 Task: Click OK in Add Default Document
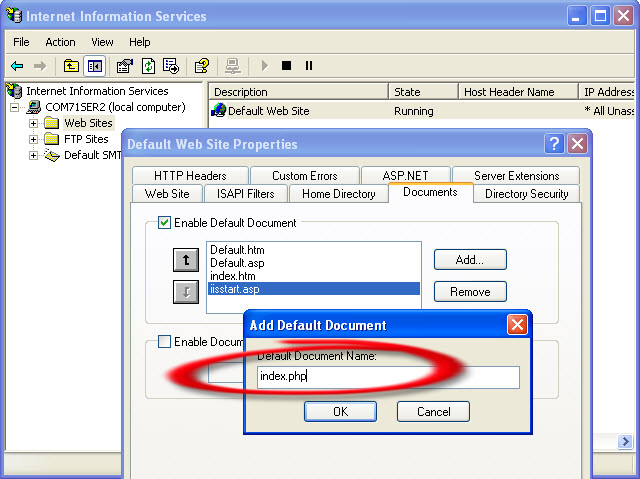pyautogui.click(x=340, y=411)
